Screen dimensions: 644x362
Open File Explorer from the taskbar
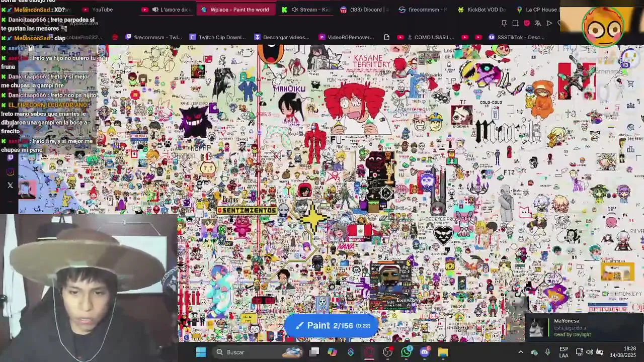(443, 352)
